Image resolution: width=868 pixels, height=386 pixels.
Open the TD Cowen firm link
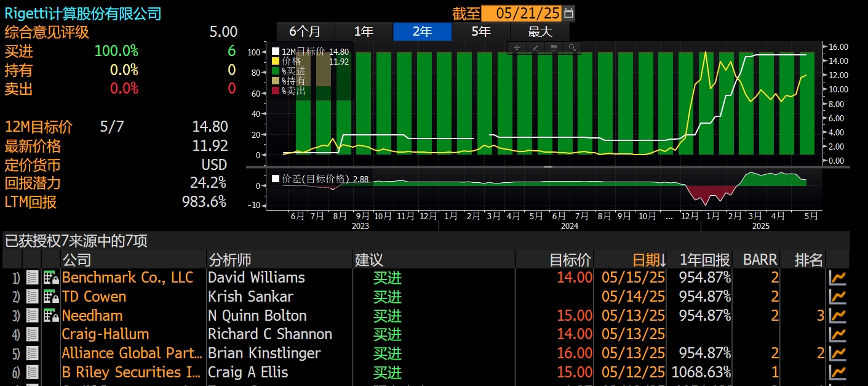(94, 297)
